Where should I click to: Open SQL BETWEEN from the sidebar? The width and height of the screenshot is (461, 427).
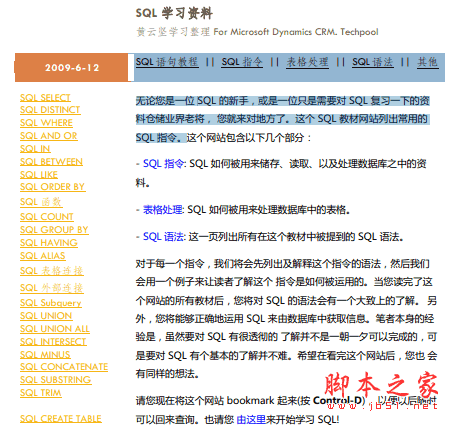pos(51,162)
